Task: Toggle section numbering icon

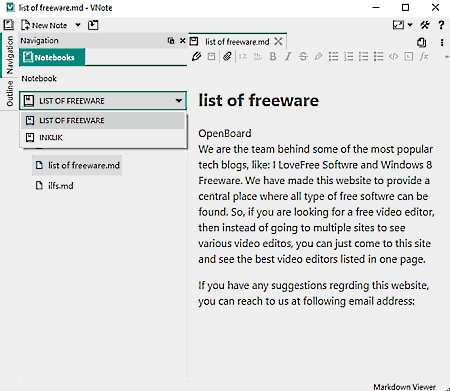Action: [243, 56]
